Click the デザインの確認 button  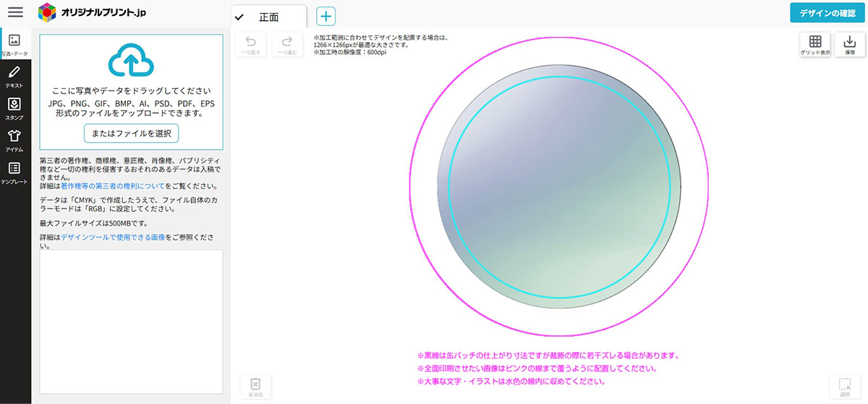[x=827, y=13]
